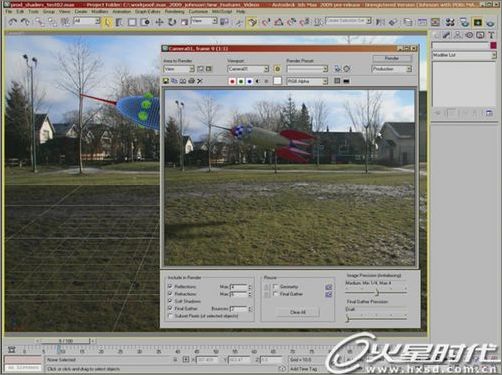The image size is (502, 375).
Task: Open the Viewport dropdown showing Camera01
Action: point(248,69)
